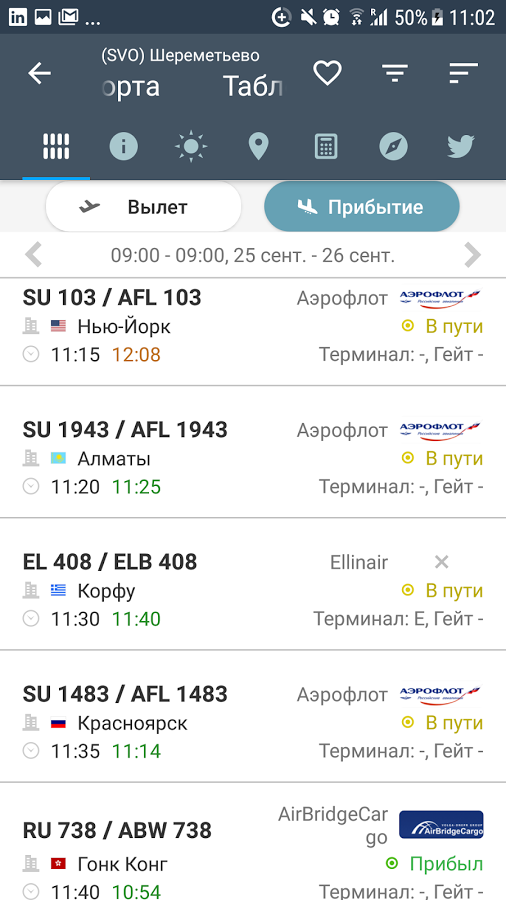Open the time range date selector
Viewport: 506px width, 900px height.
[x=253, y=255]
